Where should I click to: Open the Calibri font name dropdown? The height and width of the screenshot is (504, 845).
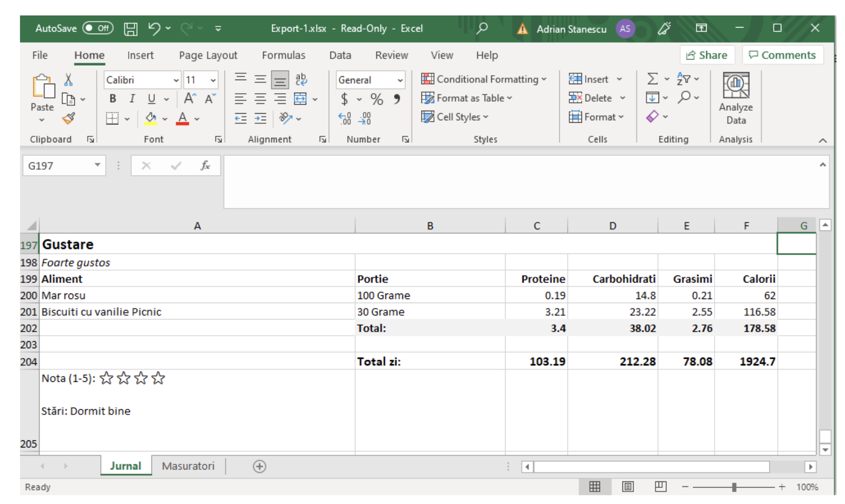(x=176, y=80)
